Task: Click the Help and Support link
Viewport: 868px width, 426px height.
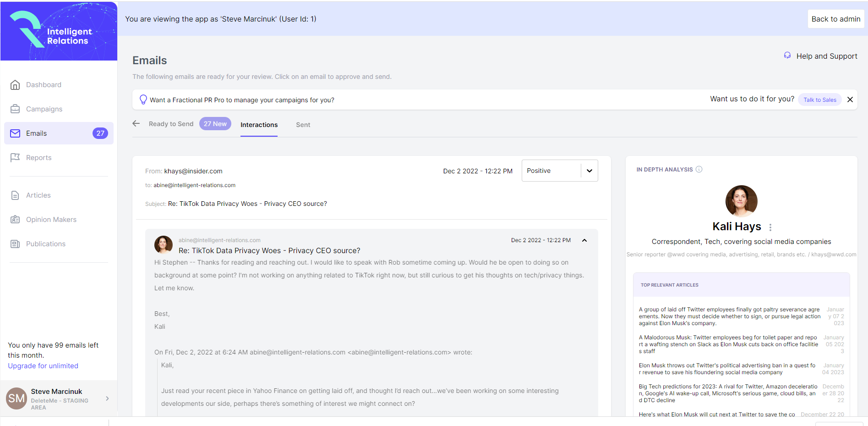Action: pos(827,56)
